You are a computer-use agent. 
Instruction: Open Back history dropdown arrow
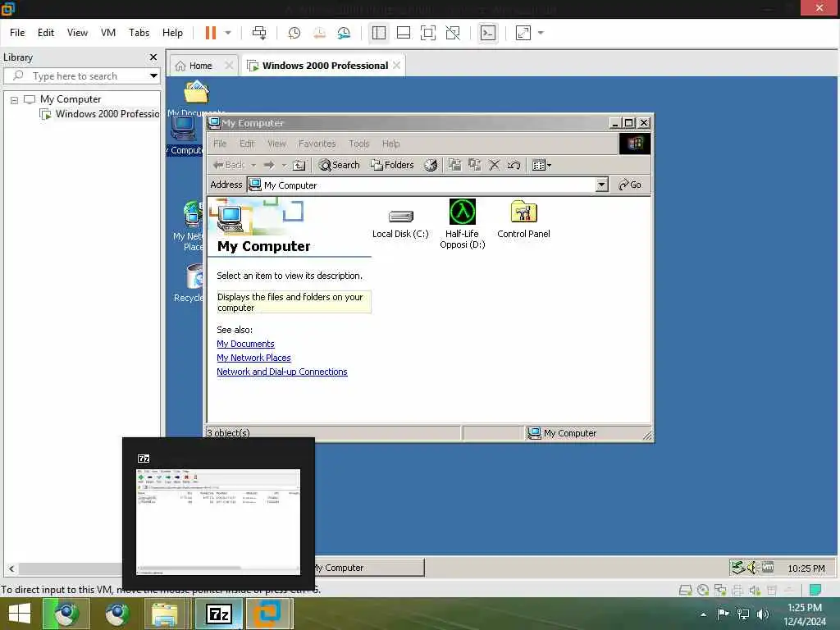pos(254,165)
